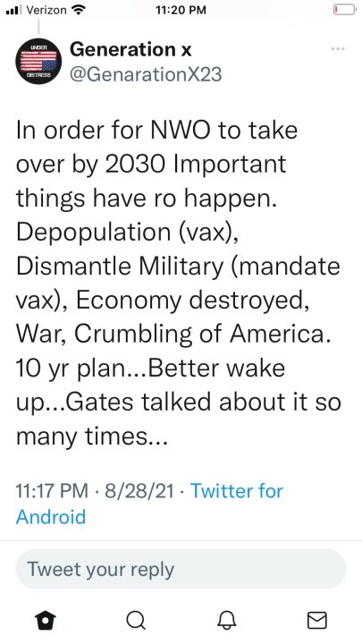362x644 pixels.
Task: Tap the low battery indicator
Action: tap(344, 10)
